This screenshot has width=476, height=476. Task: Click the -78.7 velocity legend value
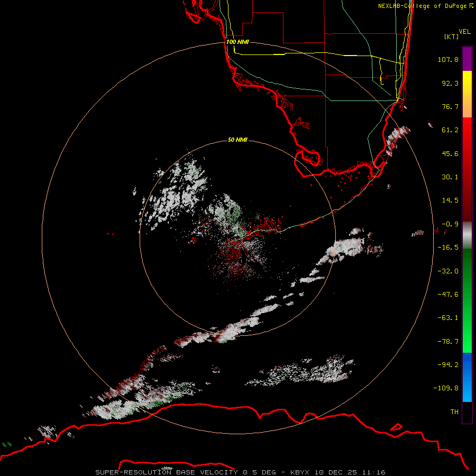(x=448, y=342)
